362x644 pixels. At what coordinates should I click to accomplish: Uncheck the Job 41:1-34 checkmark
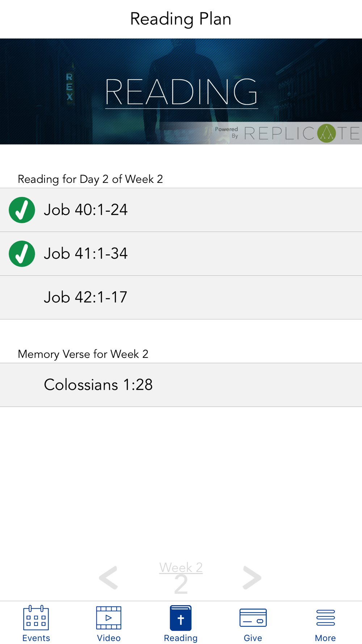pyautogui.click(x=22, y=254)
